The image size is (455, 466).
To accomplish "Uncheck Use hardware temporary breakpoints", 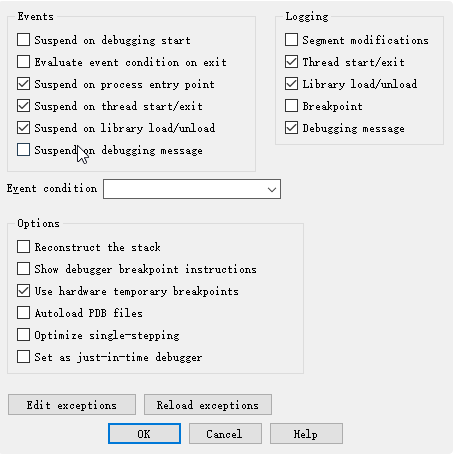I will 23,291.
